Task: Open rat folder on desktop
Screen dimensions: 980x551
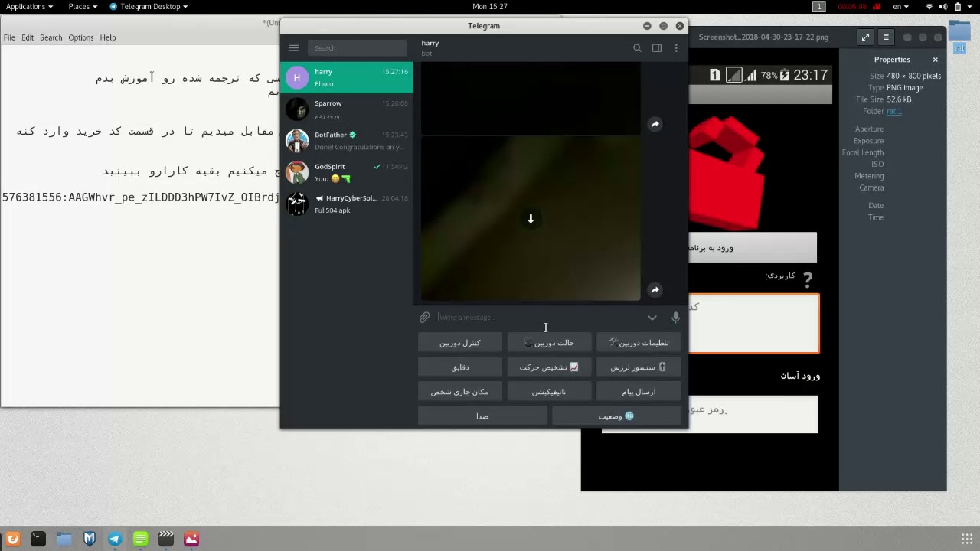Action: tap(959, 36)
